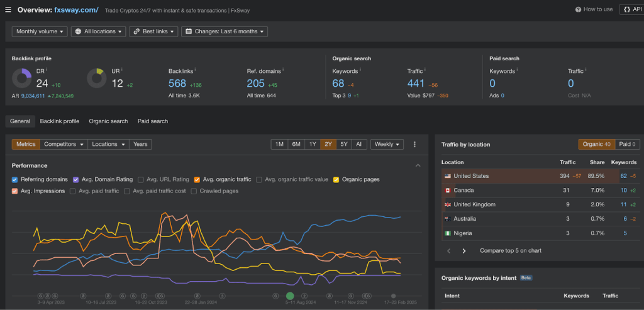Go to previous page of traffic locations
The width and height of the screenshot is (644, 310).
click(x=449, y=251)
